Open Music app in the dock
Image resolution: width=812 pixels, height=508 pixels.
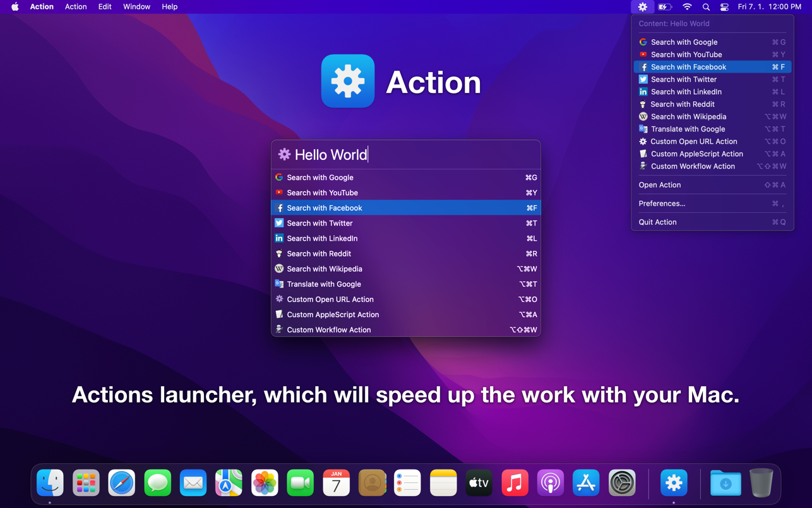click(515, 483)
